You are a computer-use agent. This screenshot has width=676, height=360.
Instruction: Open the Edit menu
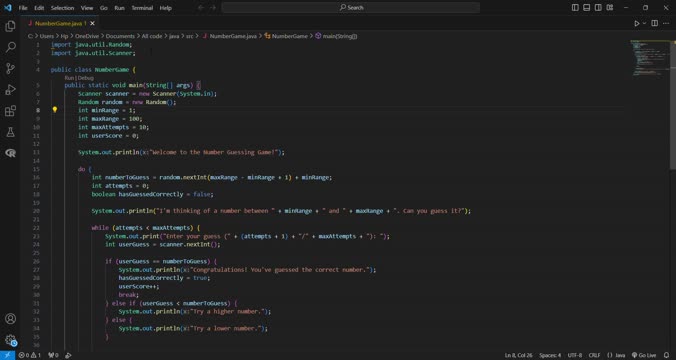pyautogui.click(x=39, y=8)
